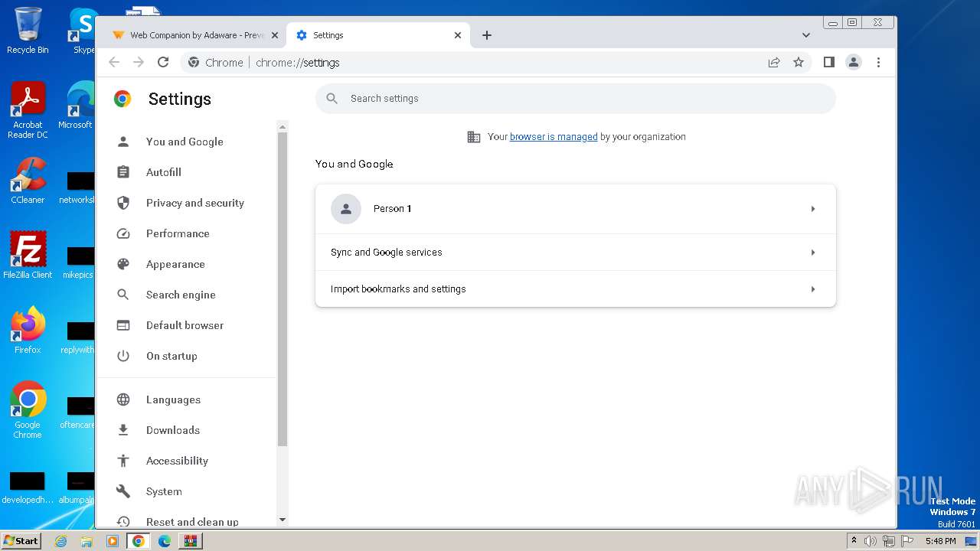Open the Appearance settings section
The width and height of the screenshot is (980, 551).
[175, 264]
